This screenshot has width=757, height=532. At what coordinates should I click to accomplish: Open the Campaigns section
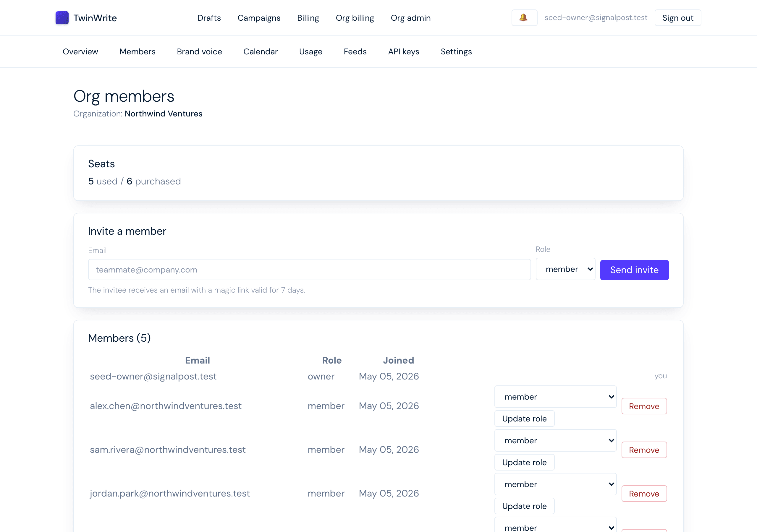[259, 18]
